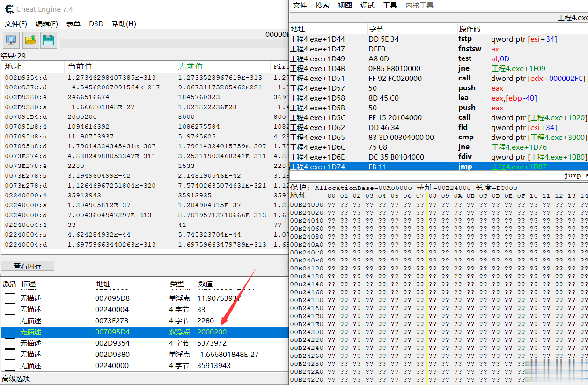Click the Cheat Engine logo in title bar
Viewport: 588px width, 385px height.
coord(8,9)
